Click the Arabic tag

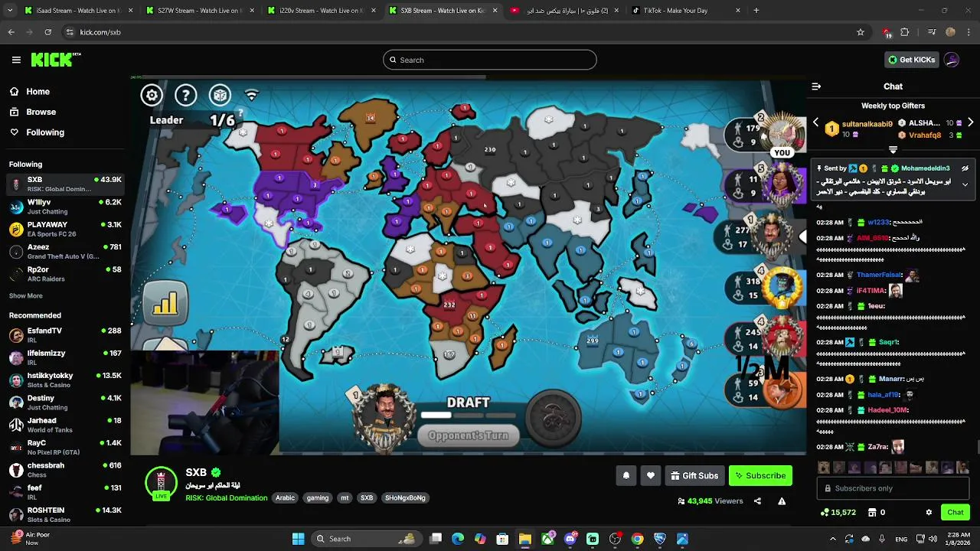pyautogui.click(x=285, y=498)
